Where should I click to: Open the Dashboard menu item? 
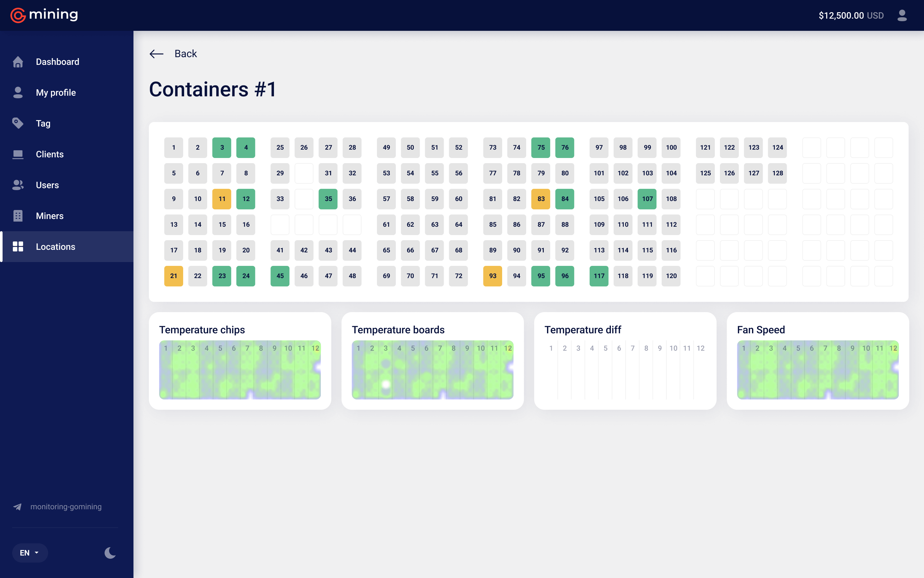click(67, 62)
